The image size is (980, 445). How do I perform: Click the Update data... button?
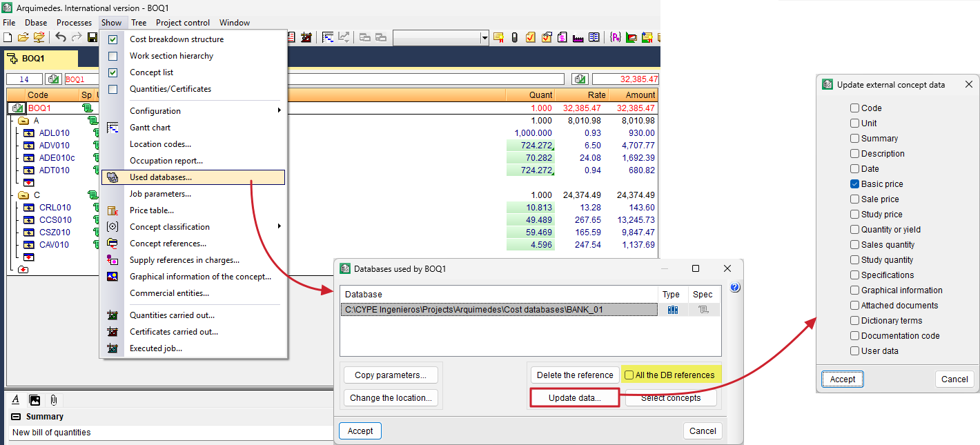pyautogui.click(x=574, y=398)
